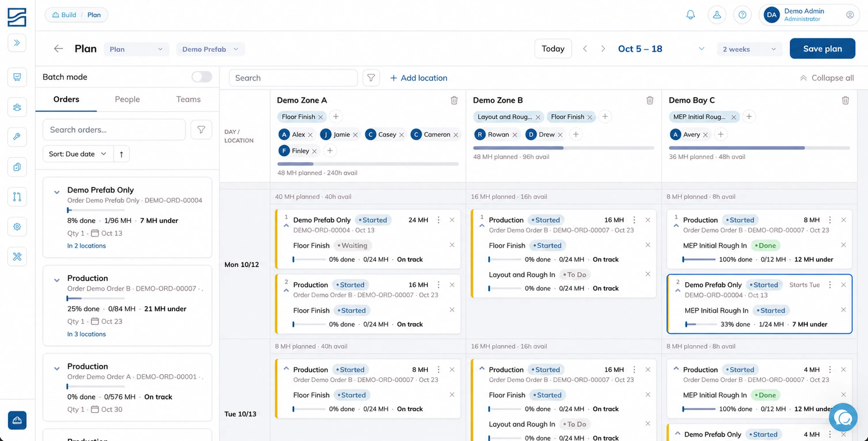This screenshot has width=868, height=441.
Task: Click Demo Zone B capacity progress bar
Action: tap(564, 148)
